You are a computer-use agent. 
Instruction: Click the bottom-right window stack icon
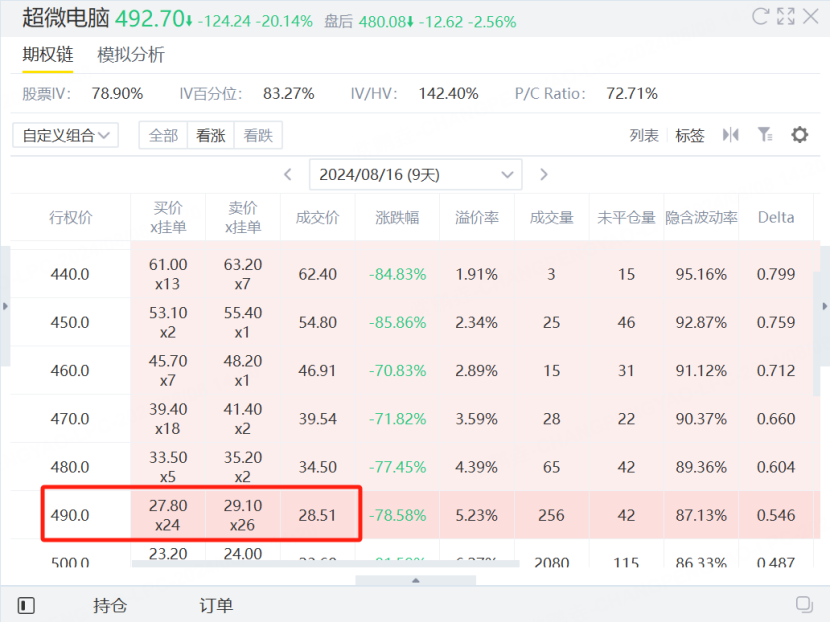[x=804, y=604]
